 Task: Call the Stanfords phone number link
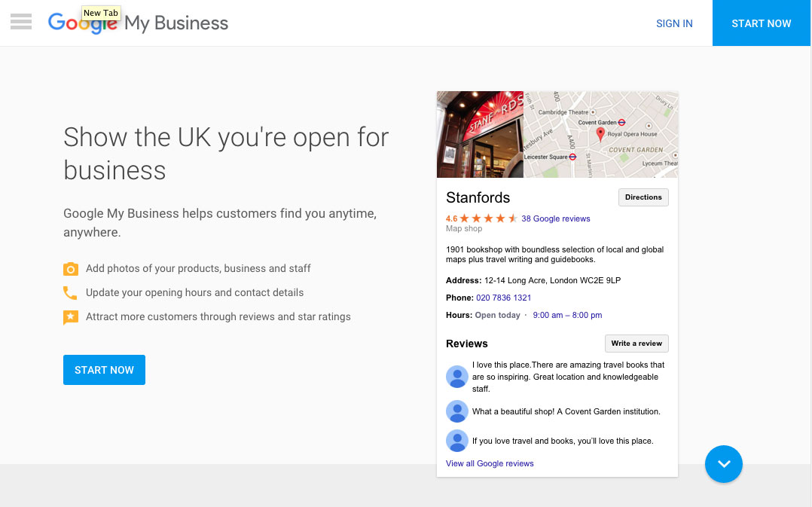click(x=502, y=298)
